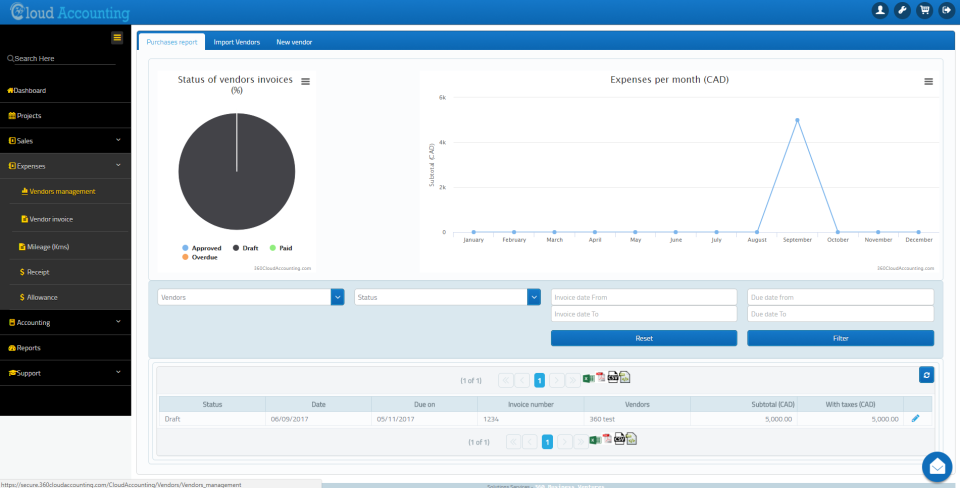Sort by Subtotal (CAD) column header
The image size is (960, 488).
pos(743,404)
